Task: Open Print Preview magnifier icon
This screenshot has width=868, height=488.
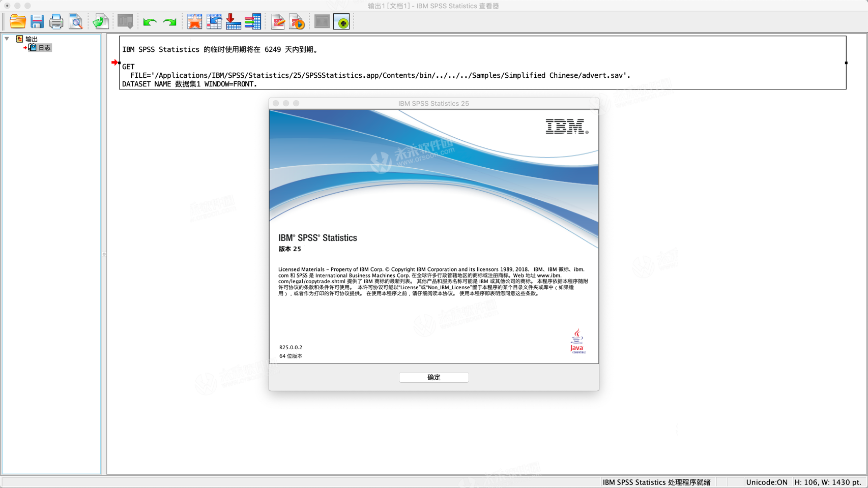Action: coord(76,22)
